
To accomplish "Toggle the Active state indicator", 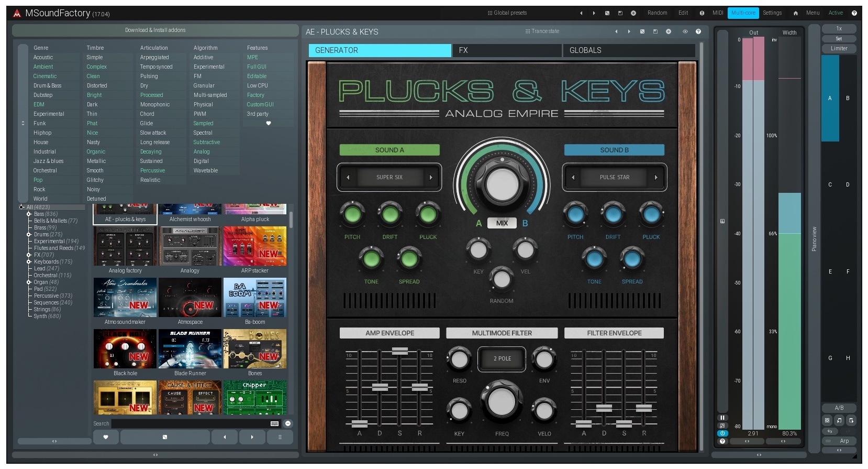I will click(836, 13).
